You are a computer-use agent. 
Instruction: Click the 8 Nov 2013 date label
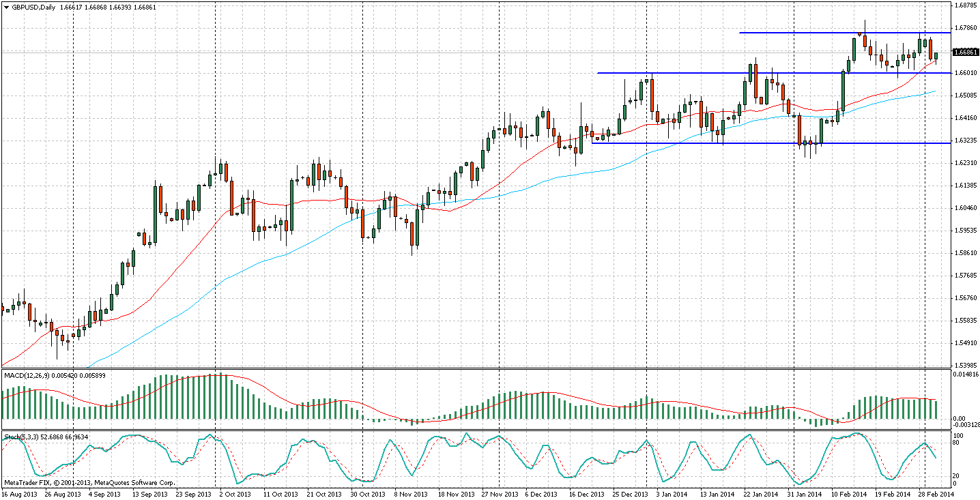(410, 494)
